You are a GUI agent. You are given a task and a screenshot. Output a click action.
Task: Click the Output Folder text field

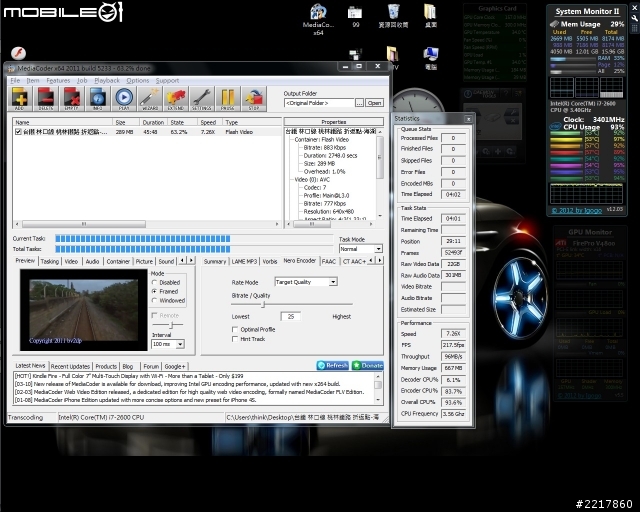tap(319, 103)
